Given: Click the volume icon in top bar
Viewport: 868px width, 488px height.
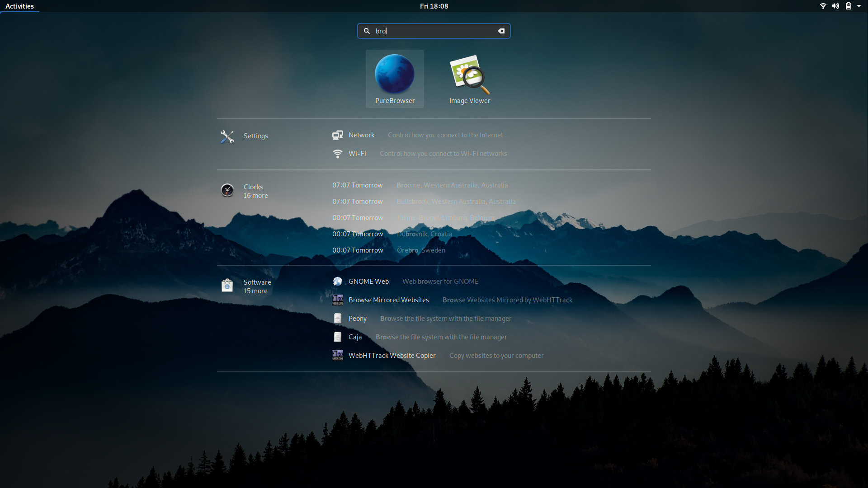Looking at the screenshot, I should point(835,6).
